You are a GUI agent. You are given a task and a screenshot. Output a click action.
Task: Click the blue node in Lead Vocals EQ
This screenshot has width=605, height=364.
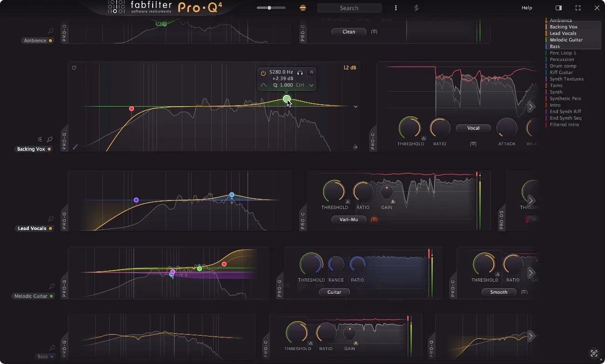[232, 195]
